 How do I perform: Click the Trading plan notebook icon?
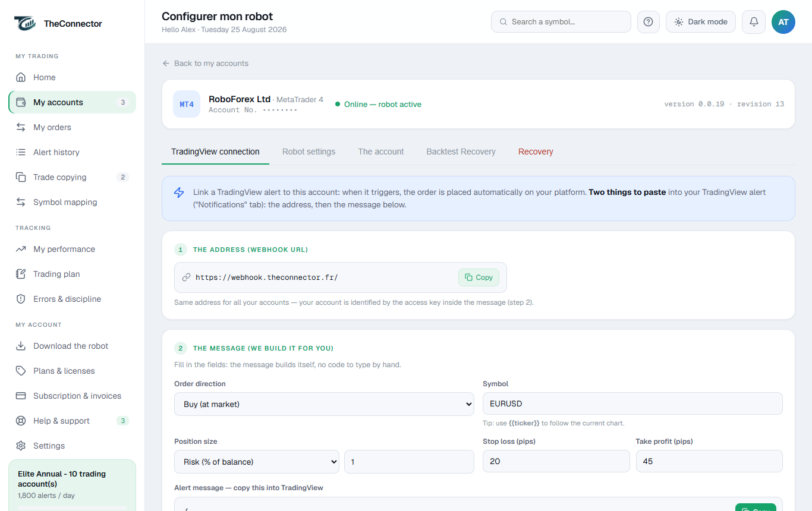21,274
